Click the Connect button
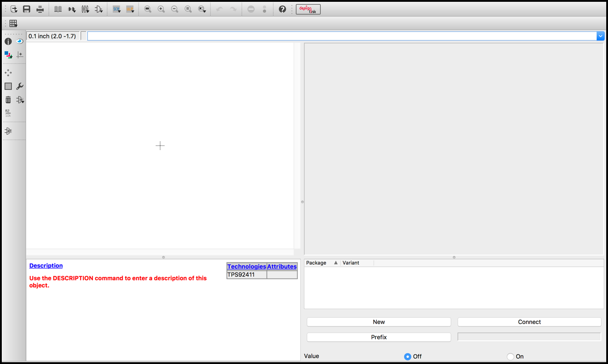Image resolution: width=608 pixels, height=364 pixels. coord(529,322)
